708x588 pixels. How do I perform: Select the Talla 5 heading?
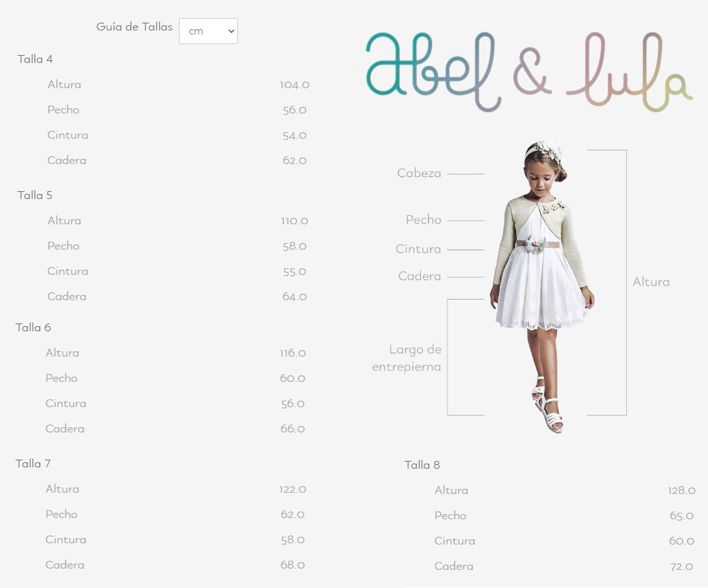[35, 196]
